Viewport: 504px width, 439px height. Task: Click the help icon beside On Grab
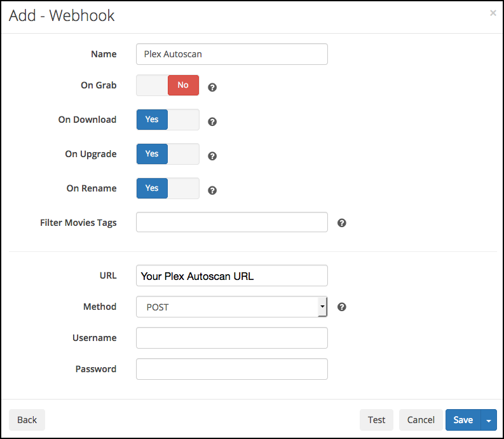point(212,87)
